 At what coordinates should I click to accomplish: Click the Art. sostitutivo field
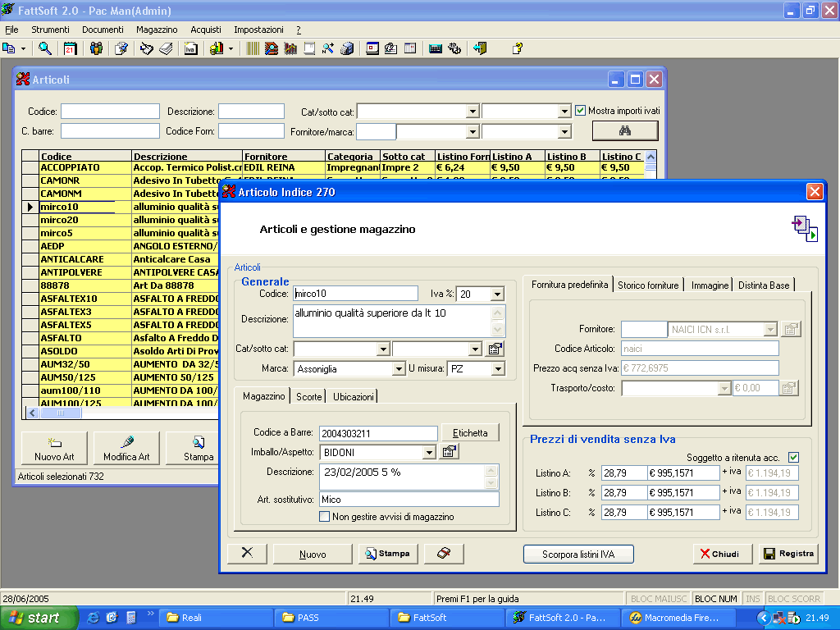tap(409, 500)
